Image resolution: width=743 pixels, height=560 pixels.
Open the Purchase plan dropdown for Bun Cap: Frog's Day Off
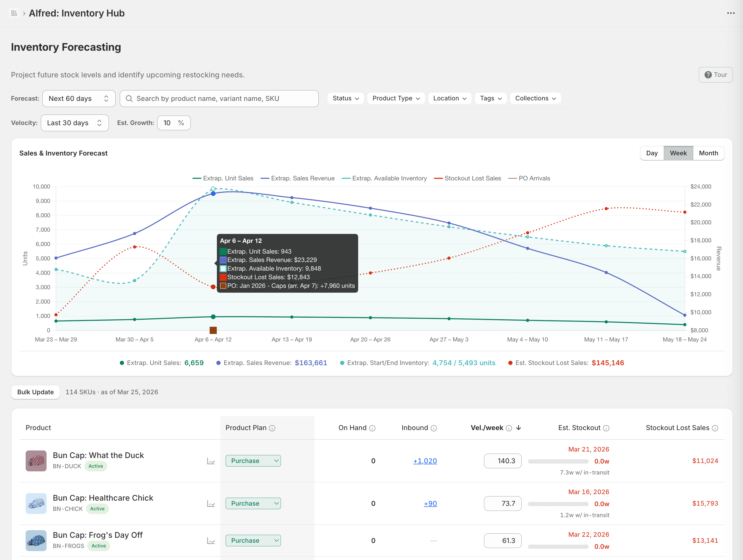253,541
